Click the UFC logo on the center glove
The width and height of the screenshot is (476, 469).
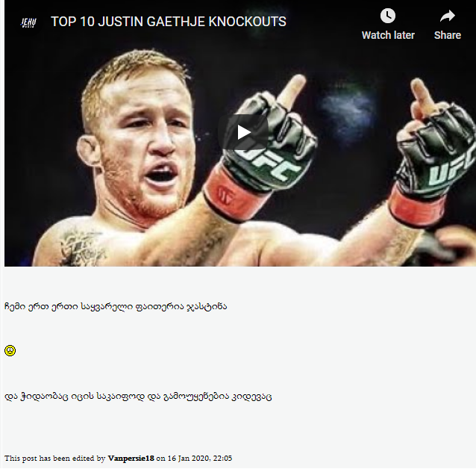[267, 166]
